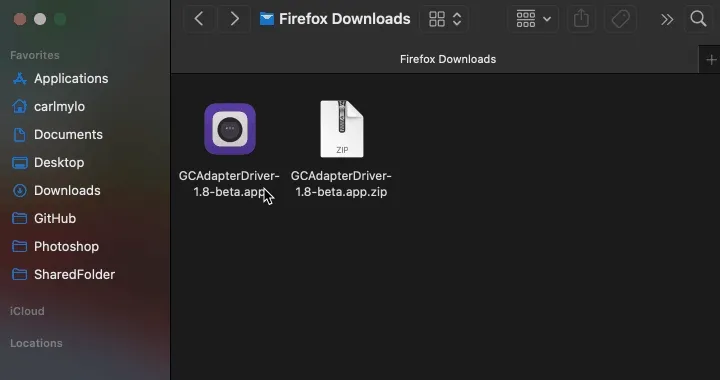
Task: Click the folder icon beside Photoshop
Action: tap(19, 246)
